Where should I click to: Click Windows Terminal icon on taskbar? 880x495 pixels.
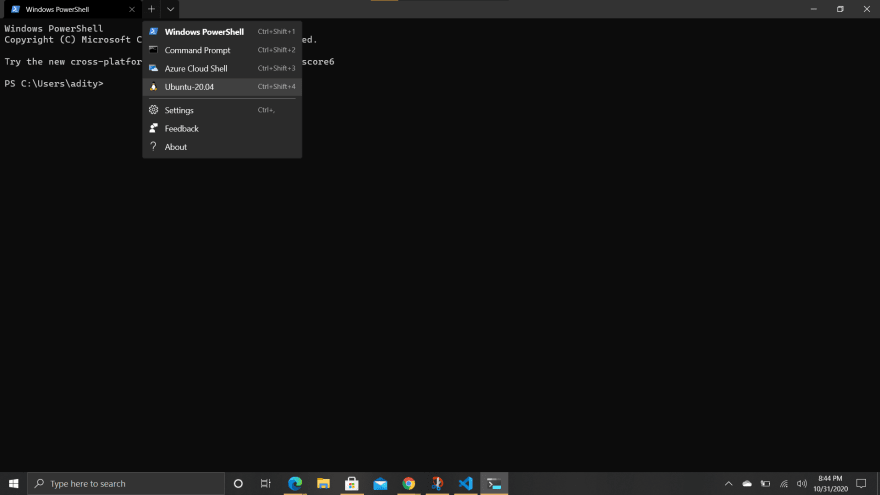(494, 483)
